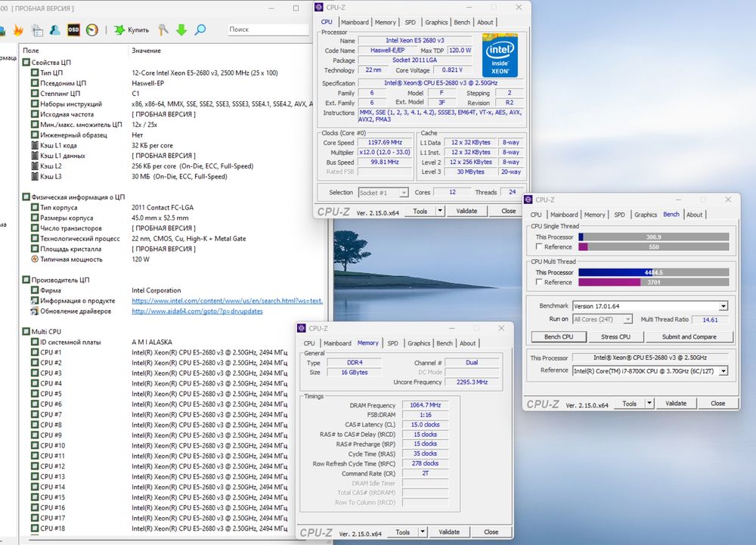
Task: Click the Поиск search field in AIDA64
Action: click(268, 29)
